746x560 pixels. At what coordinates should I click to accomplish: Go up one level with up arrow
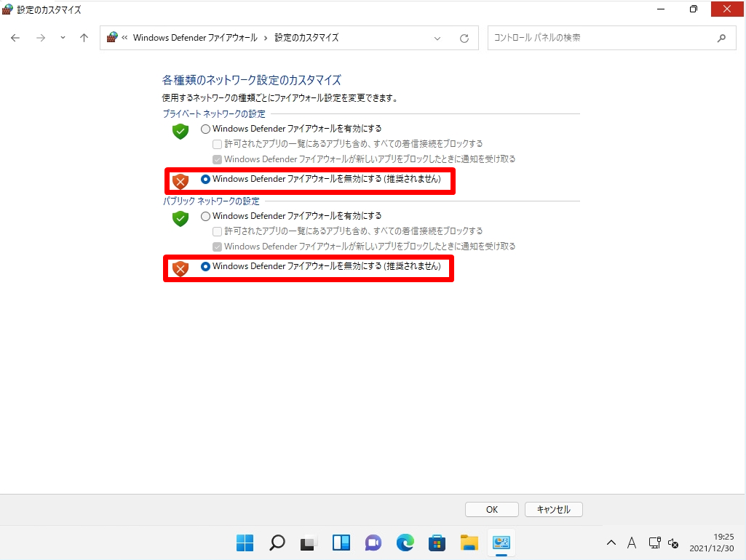pyautogui.click(x=84, y=38)
